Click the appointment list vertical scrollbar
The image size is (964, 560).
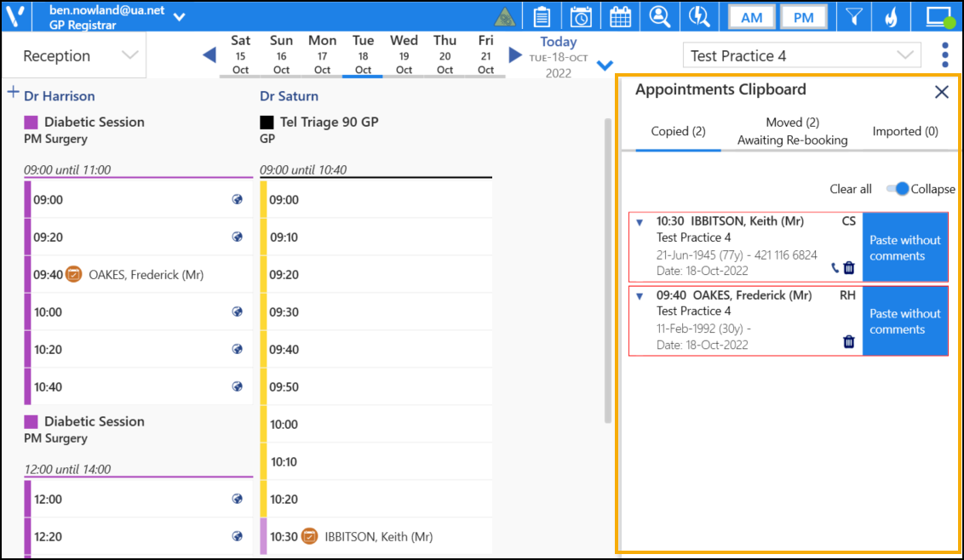coord(607,271)
